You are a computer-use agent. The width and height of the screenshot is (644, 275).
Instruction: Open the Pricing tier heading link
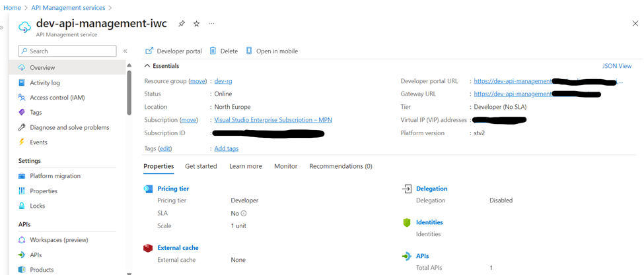pyautogui.click(x=173, y=189)
